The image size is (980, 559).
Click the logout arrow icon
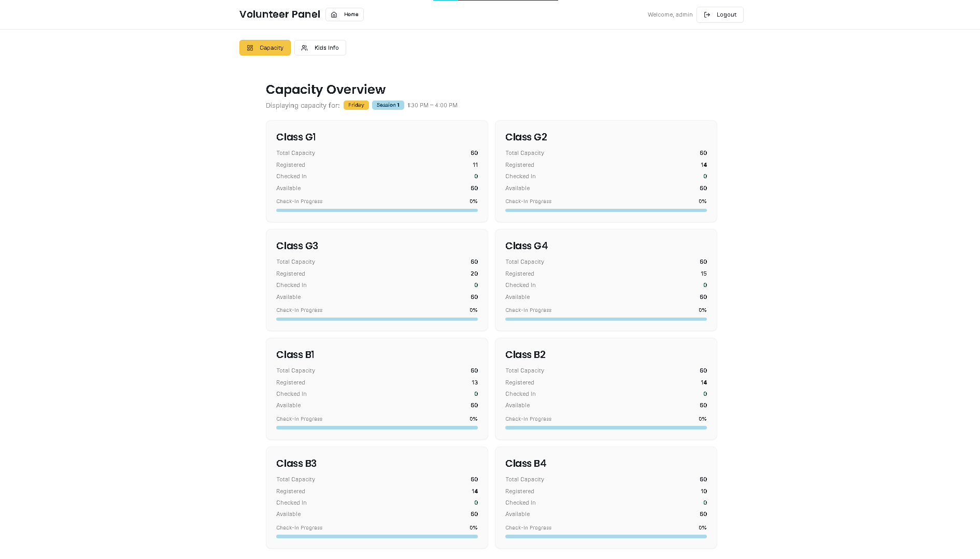click(707, 15)
